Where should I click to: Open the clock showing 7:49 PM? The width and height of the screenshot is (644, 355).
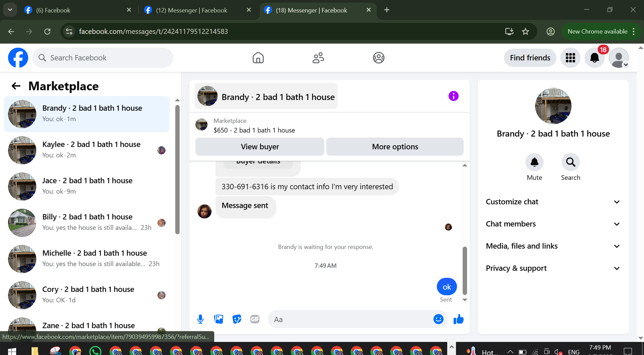(600, 348)
